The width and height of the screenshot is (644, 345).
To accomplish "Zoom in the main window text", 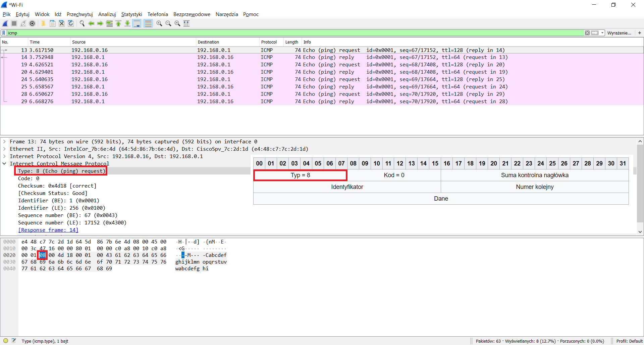I will 159,23.
